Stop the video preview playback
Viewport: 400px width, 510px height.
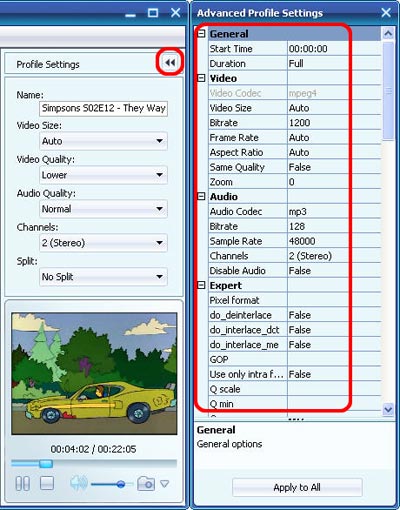click(x=47, y=483)
